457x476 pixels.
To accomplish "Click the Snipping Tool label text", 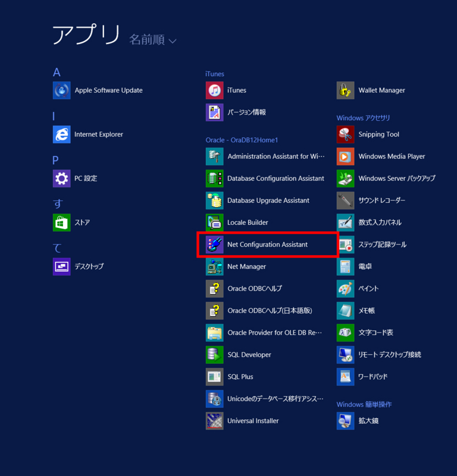I will pyautogui.click(x=378, y=134).
